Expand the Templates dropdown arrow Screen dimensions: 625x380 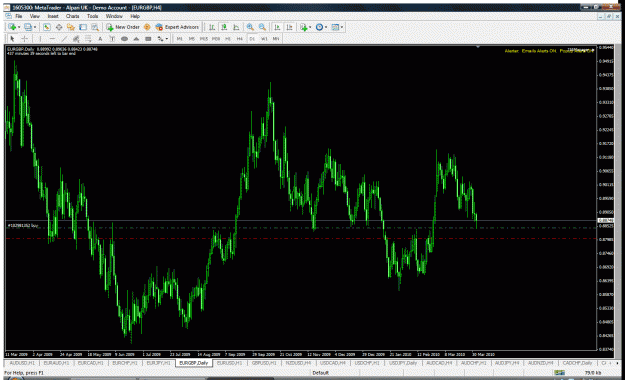tap(342, 27)
